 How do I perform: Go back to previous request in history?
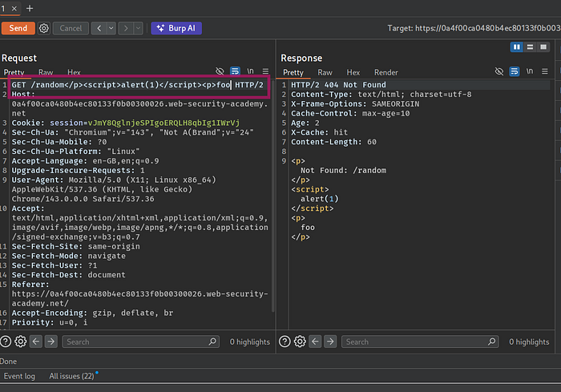click(x=99, y=28)
